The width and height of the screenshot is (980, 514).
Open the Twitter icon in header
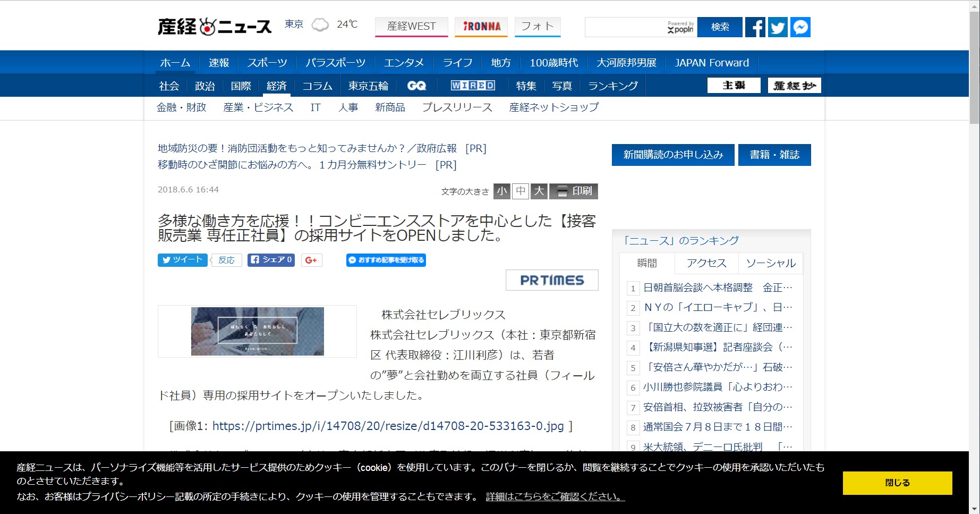pos(778,27)
